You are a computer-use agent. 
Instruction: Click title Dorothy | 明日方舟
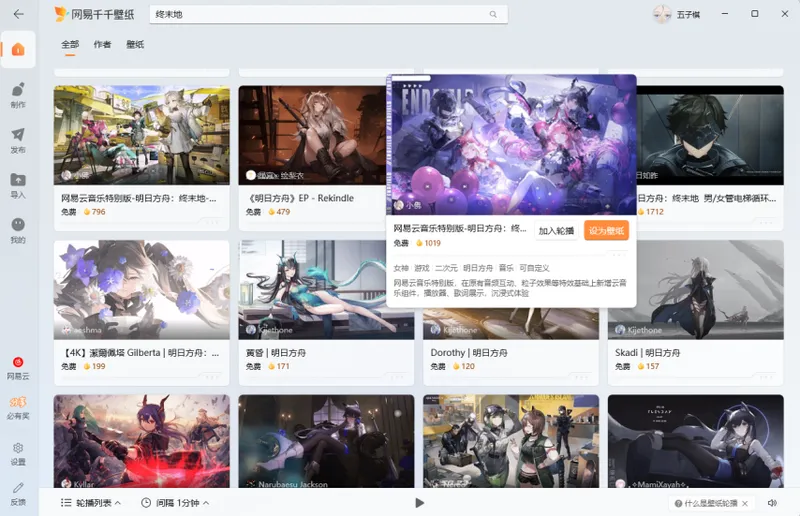(469, 353)
